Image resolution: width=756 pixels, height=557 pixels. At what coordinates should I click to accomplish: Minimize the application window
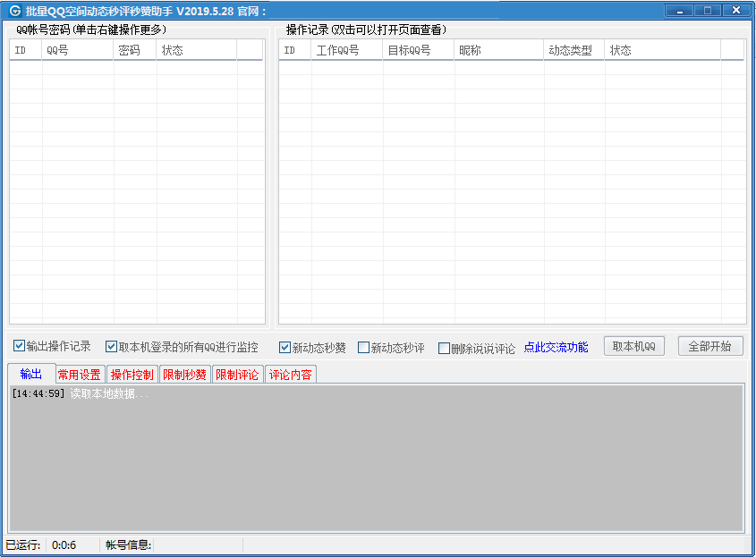(x=680, y=11)
